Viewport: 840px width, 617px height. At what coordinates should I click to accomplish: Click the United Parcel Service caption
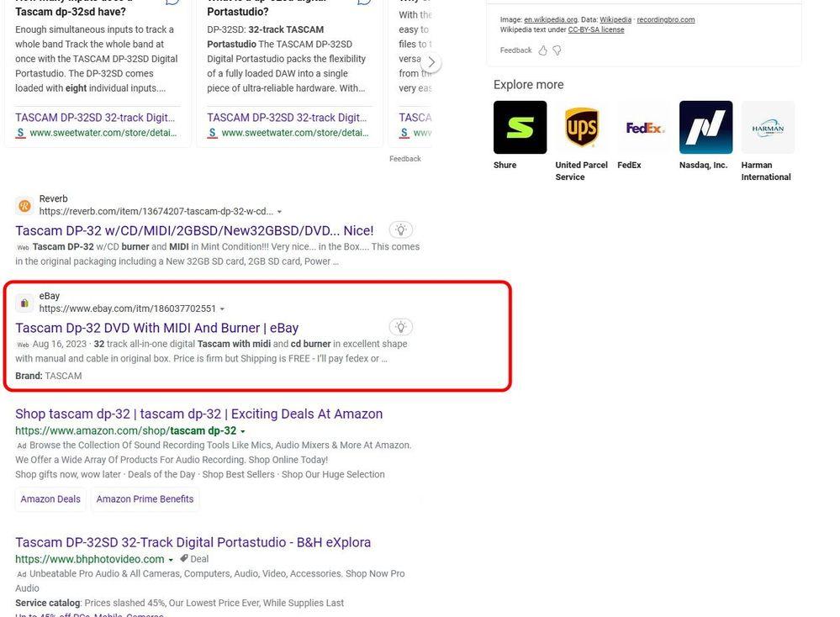(581, 171)
